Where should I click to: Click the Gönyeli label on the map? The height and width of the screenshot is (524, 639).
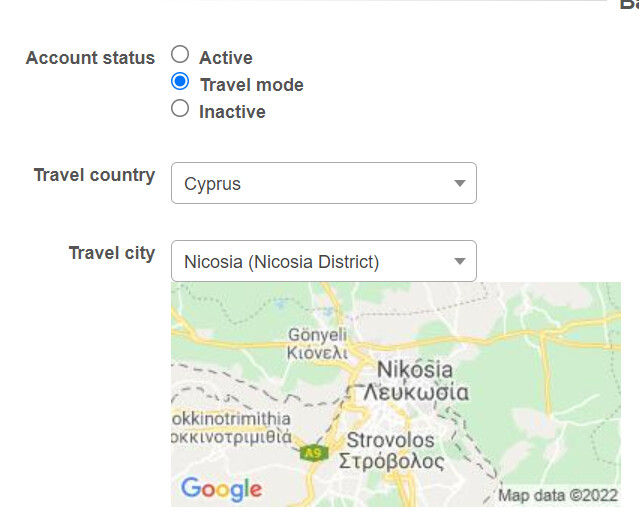coord(317,335)
